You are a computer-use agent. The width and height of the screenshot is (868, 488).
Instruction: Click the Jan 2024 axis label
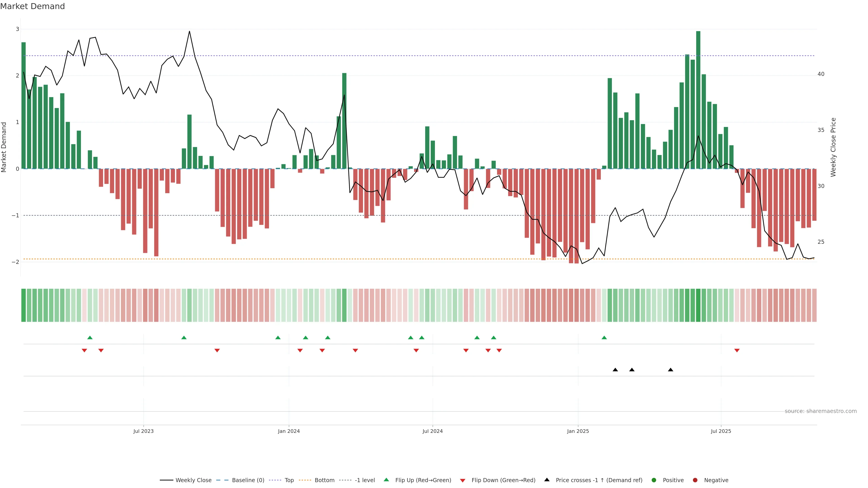(289, 431)
